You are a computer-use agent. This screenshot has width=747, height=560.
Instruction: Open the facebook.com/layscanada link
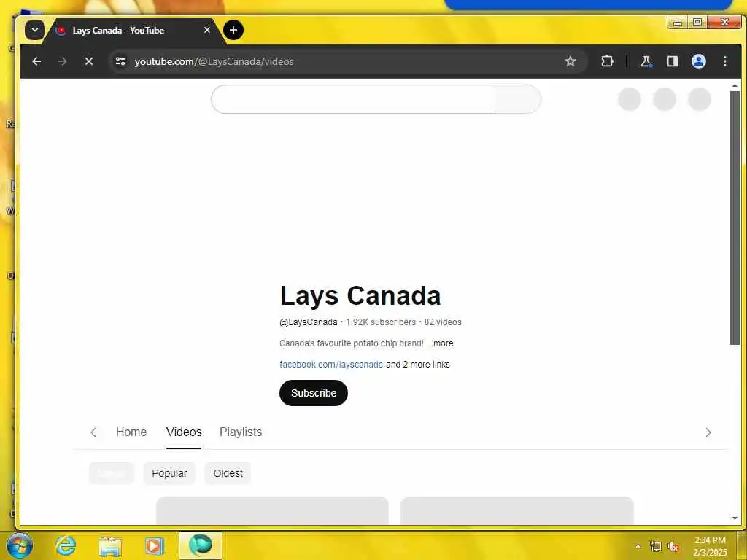[331, 365]
